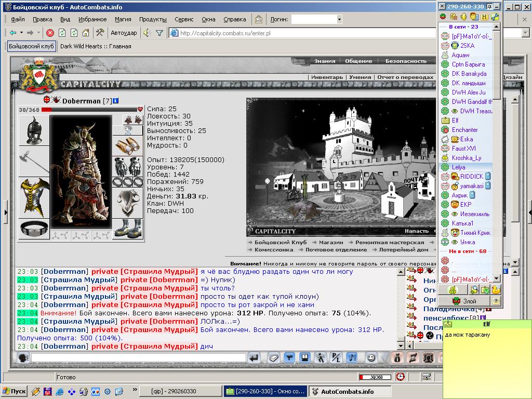
Task: Click the QIP yellow duck icon
Action: 496,290
